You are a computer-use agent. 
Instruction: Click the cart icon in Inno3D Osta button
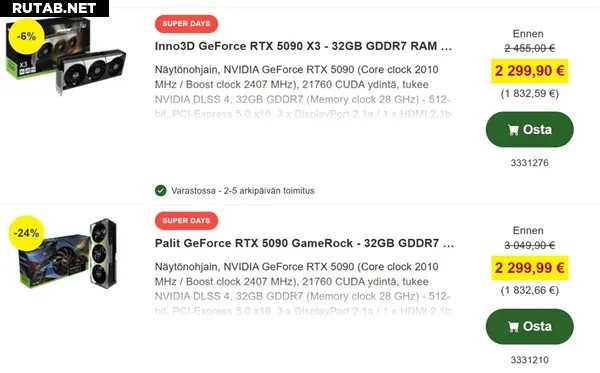(513, 130)
